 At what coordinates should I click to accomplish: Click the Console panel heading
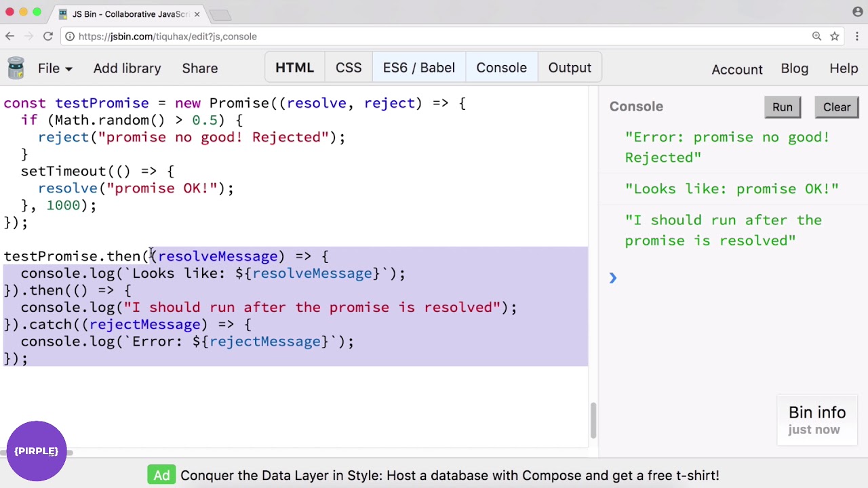point(636,106)
